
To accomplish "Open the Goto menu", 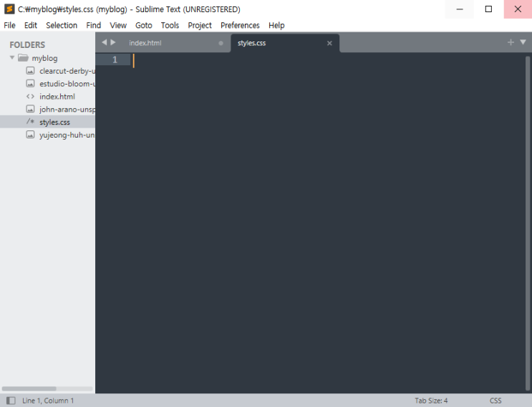I will (x=143, y=26).
